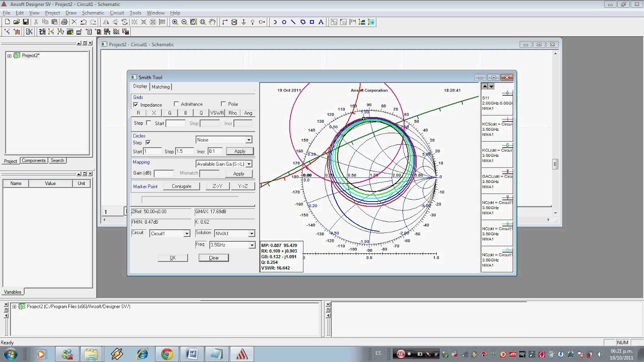Expand Project2 entry in the message panel
The image size is (644, 362).
[14, 307]
